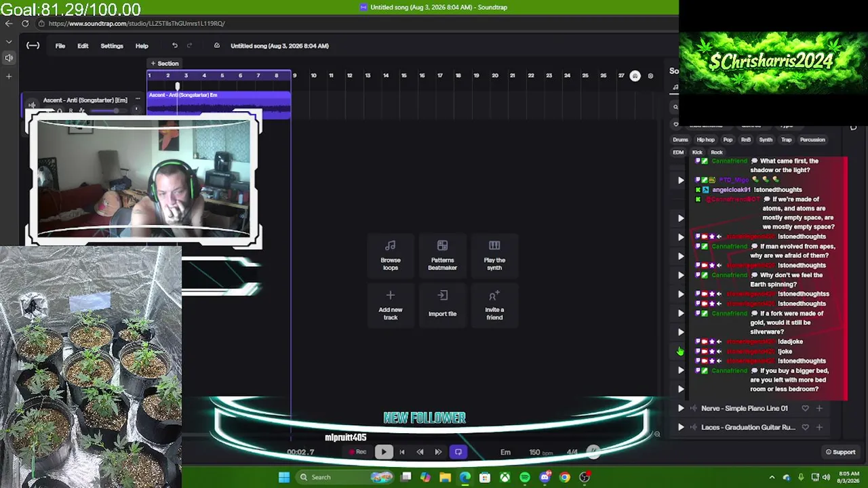The height and width of the screenshot is (488, 868).
Task: Toggle the Pop filter tag
Action: click(x=728, y=140)
